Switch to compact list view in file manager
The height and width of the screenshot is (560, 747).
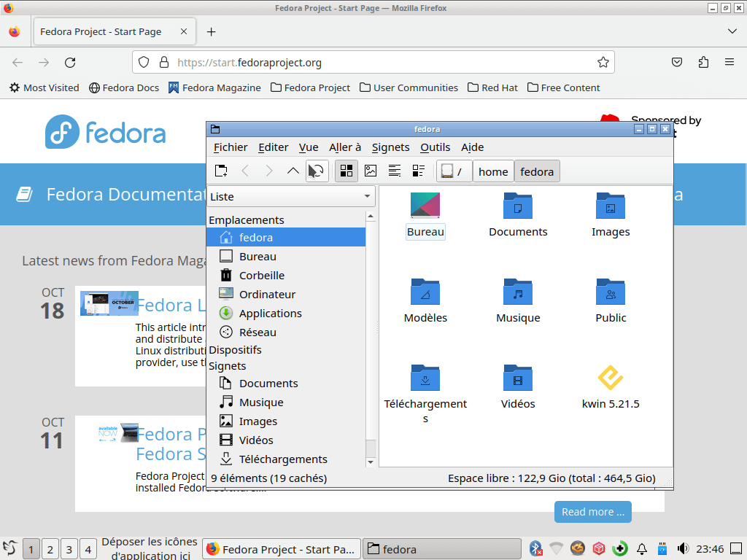click(x=395, y=171)
